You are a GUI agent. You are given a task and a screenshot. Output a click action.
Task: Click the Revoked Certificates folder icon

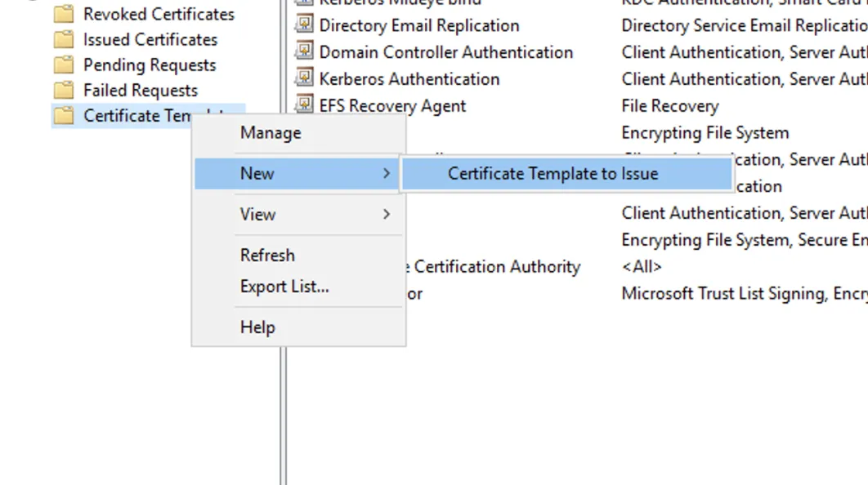[62, 13]
